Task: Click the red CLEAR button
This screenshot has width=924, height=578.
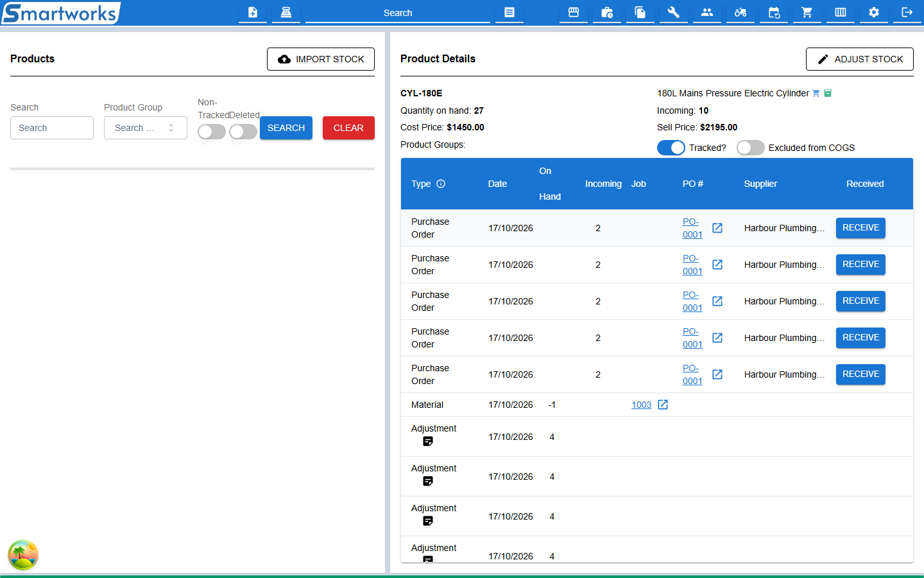Action: [348, 128]
